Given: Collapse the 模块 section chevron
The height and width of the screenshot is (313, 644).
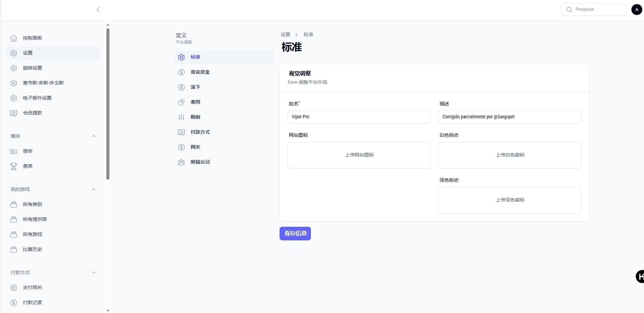Looking at the screenshot, I should coord(94,136).
